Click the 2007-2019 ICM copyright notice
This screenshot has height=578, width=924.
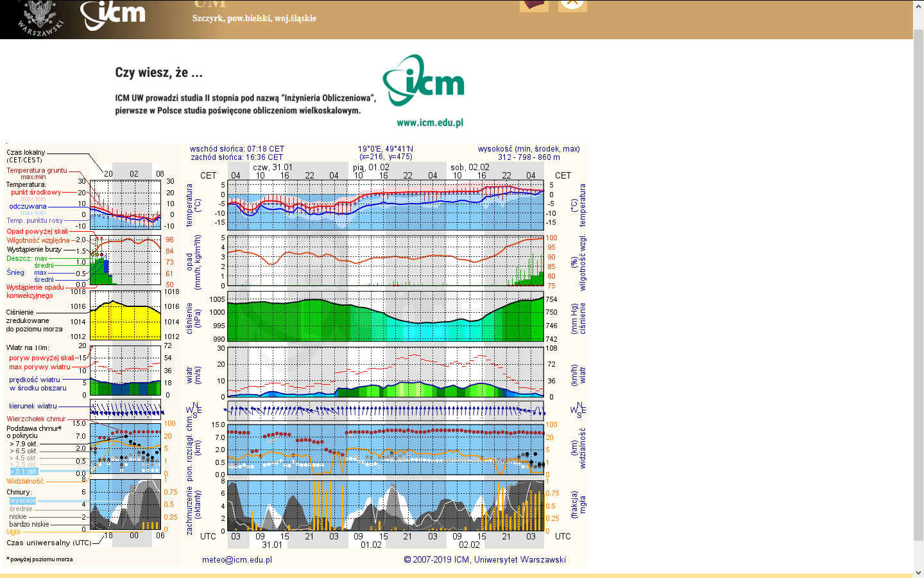tap(485, 560)
